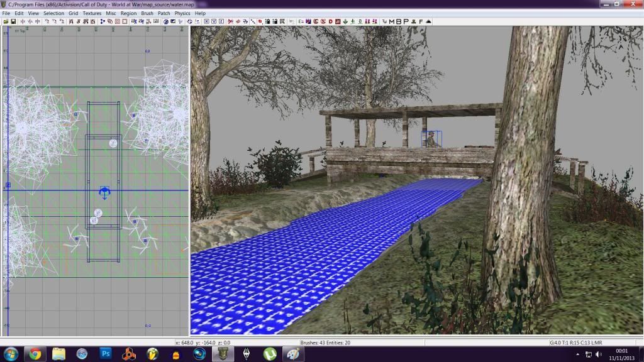This screenshot has width=644, height=362.
Task: Toggle the X axis toolbar button
Action: tap(206, 21)
